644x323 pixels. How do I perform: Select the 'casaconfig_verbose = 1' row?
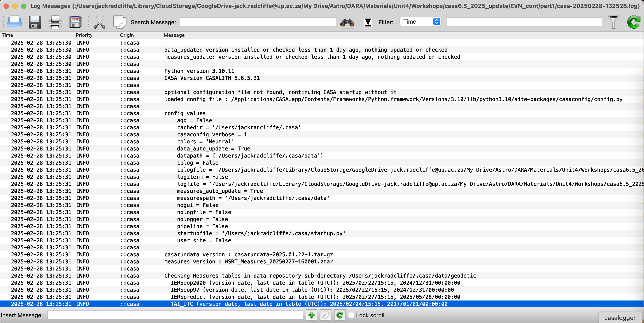[322, 135]
